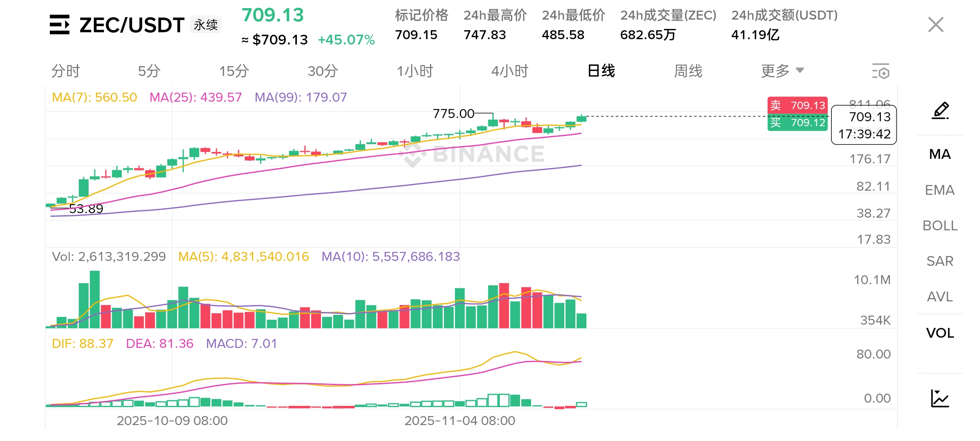Image resolution: width=980 pixels, height=441 pixels.
Task: Enable the BOLL indicator
Action: [x=940, y=226]
